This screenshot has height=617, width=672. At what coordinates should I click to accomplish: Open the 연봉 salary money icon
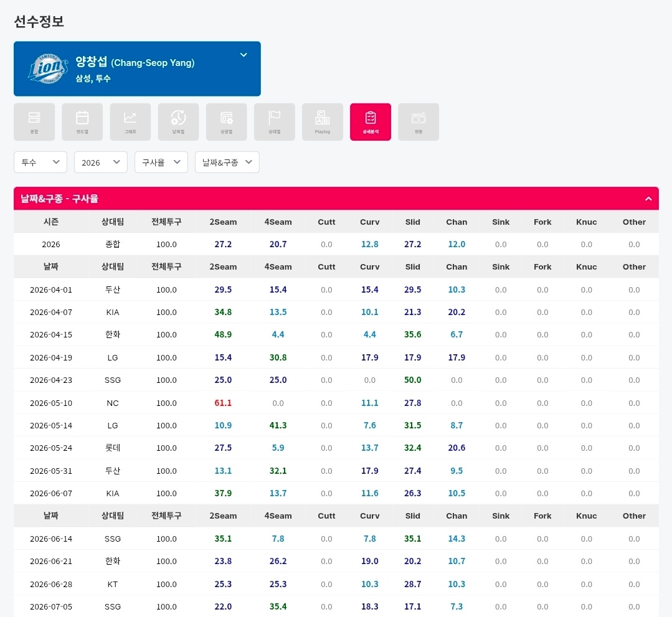419,121
